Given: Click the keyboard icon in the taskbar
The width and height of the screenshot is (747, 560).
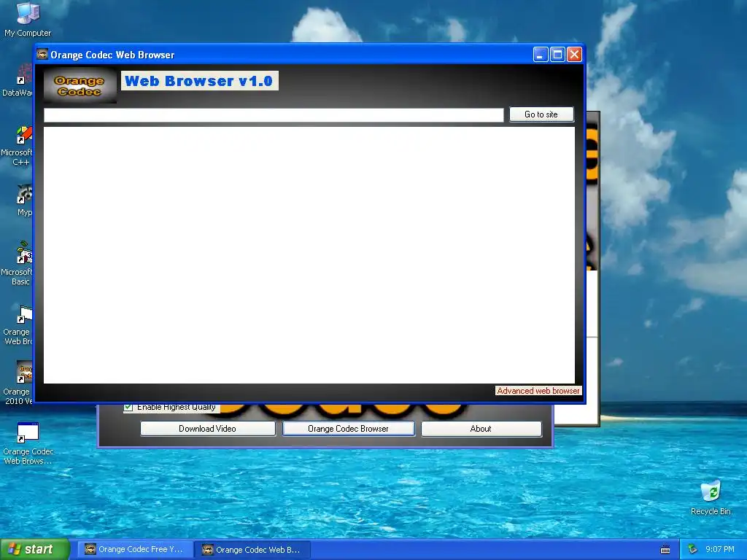Looking at the screenshot, I should pos(665,550).
